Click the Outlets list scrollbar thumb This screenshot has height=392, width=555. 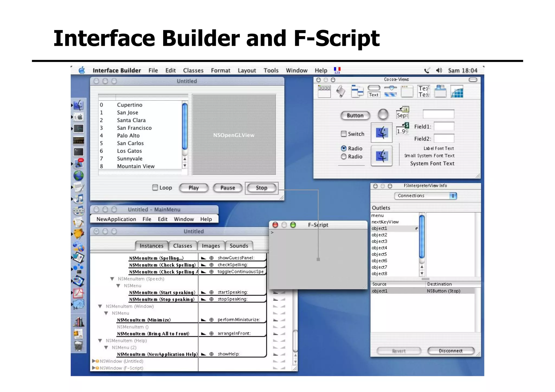click(422, 236)
